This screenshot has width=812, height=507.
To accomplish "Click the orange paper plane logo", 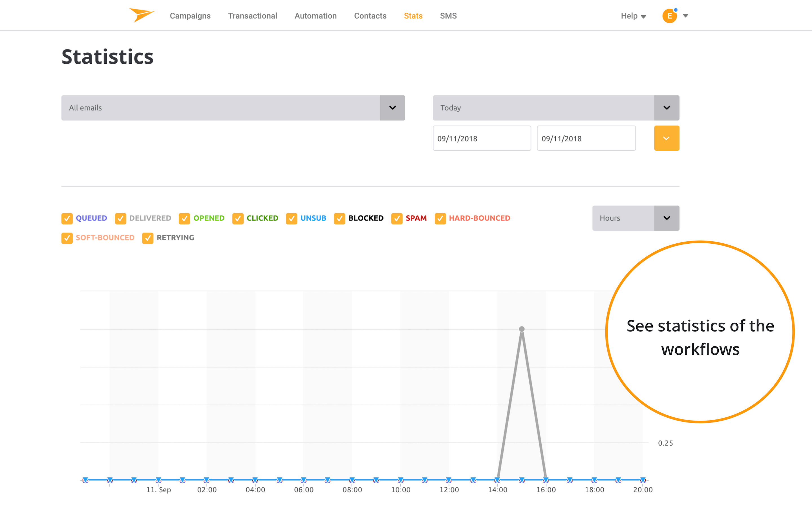I will [x=141, y=15].
